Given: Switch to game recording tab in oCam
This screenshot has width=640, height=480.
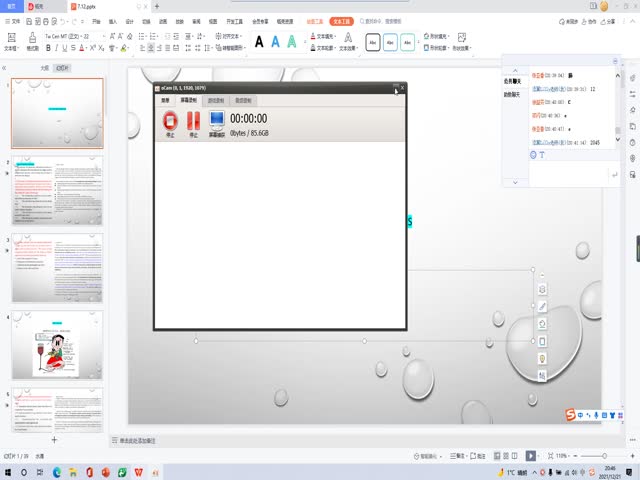Looking at the screenshot, I should 215,100.
